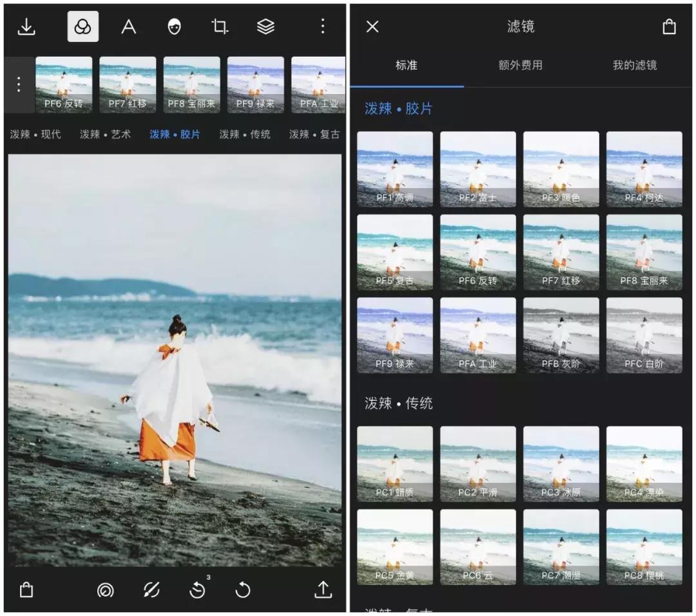The image size is (696, 616).
Task: Choose PC1 蜡质 filter thumbnail
Action: (x=395, y=464)
